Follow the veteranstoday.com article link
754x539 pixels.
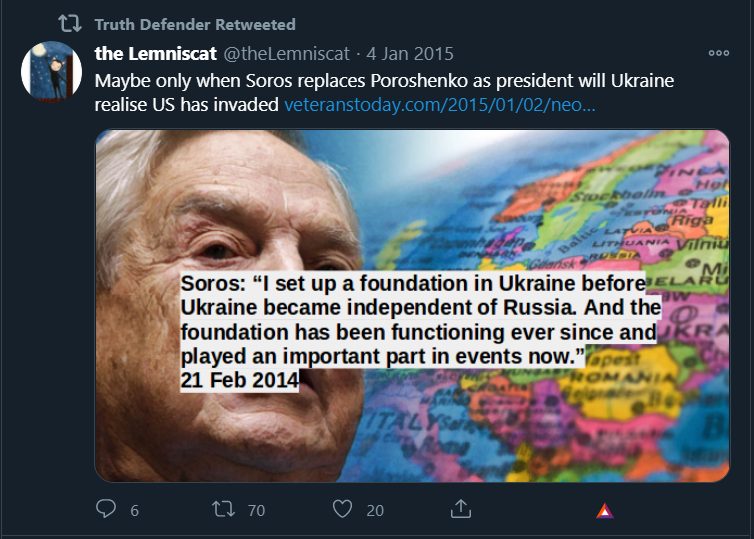pyautogui.click(x=440, y=104)
